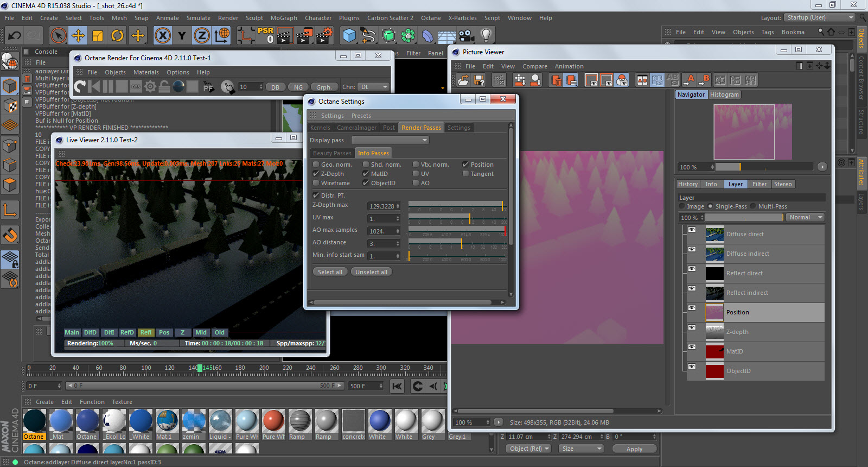Click the spline pen tool icon

pyautogui.click(x=369, y=36)
